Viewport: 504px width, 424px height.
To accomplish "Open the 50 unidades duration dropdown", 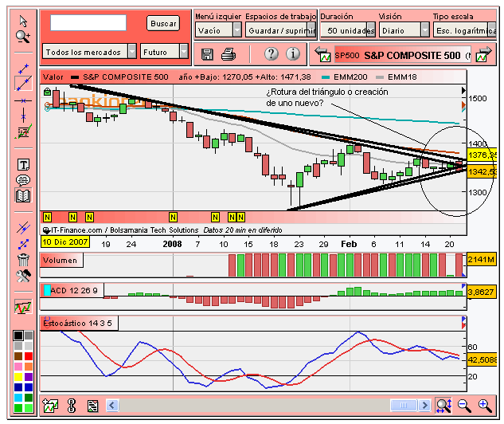I will [348, 30].
